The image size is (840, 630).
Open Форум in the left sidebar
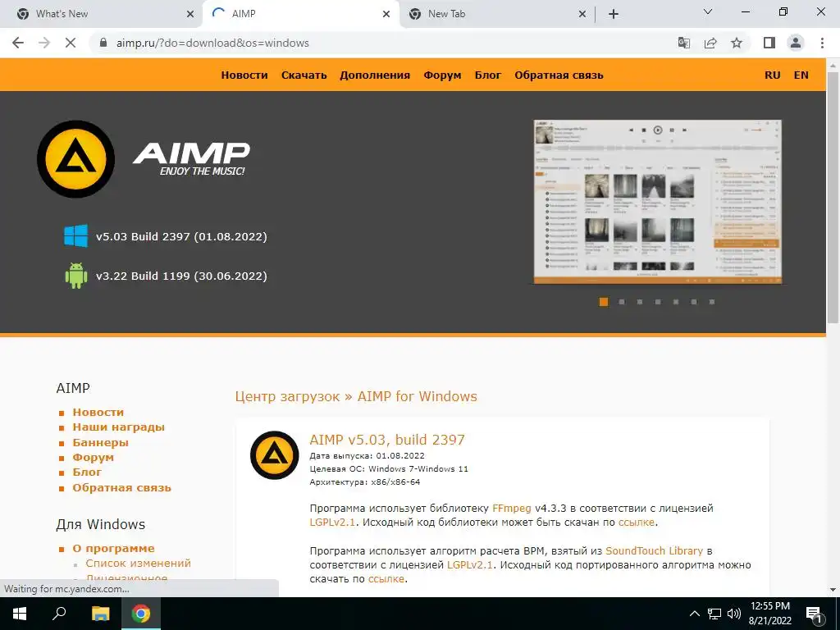[94, 457]
